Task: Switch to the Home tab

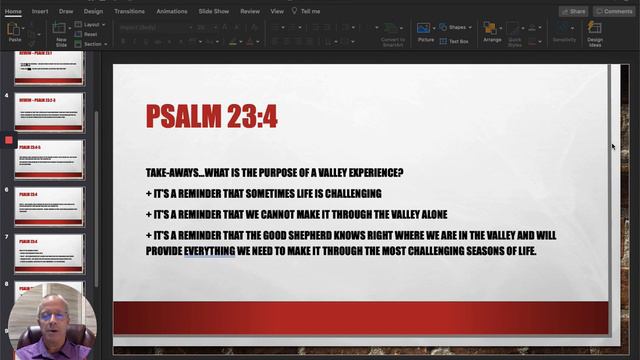Action: coord(13,11)
